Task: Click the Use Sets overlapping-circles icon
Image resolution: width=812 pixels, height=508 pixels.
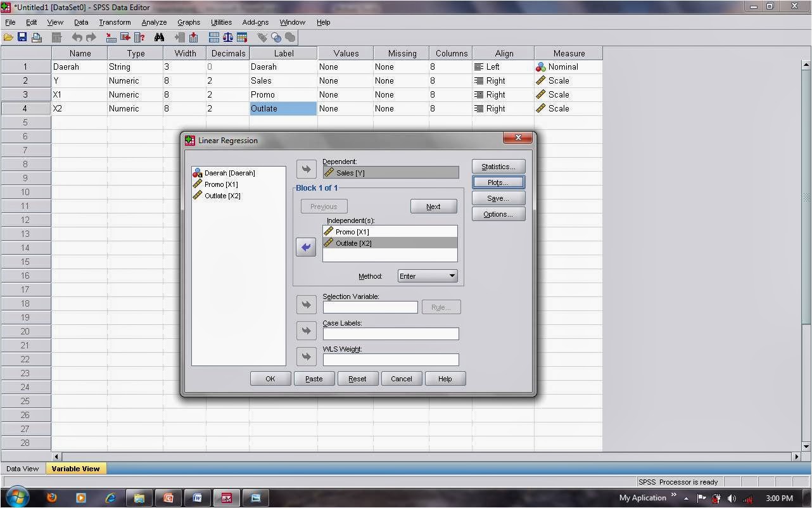Action: point(276,37)
